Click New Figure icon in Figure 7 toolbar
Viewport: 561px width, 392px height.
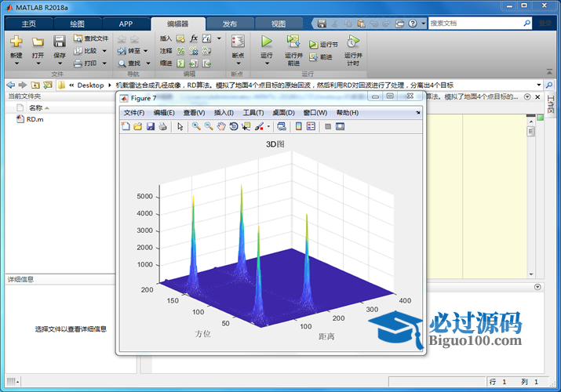(126, 126)
